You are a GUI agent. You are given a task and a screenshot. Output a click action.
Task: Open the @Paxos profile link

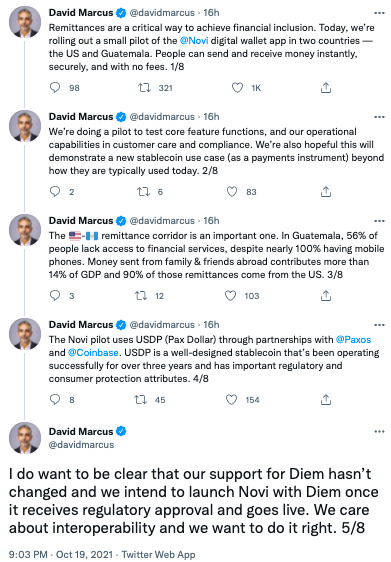[353, 339]
